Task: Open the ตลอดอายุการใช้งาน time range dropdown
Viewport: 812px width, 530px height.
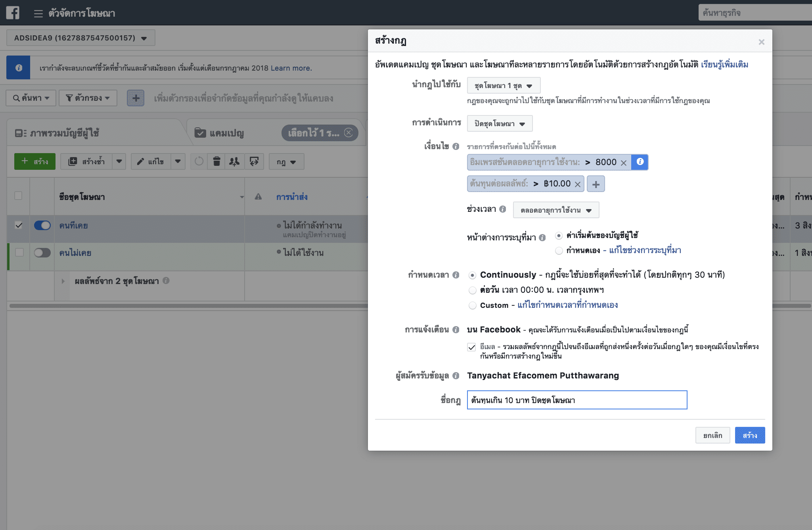Action: (555, 210)
